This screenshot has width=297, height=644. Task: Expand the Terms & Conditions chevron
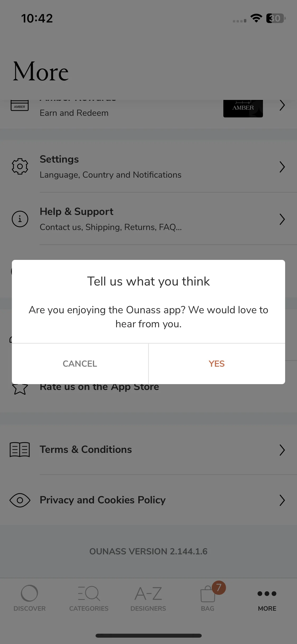click(282, 450)
